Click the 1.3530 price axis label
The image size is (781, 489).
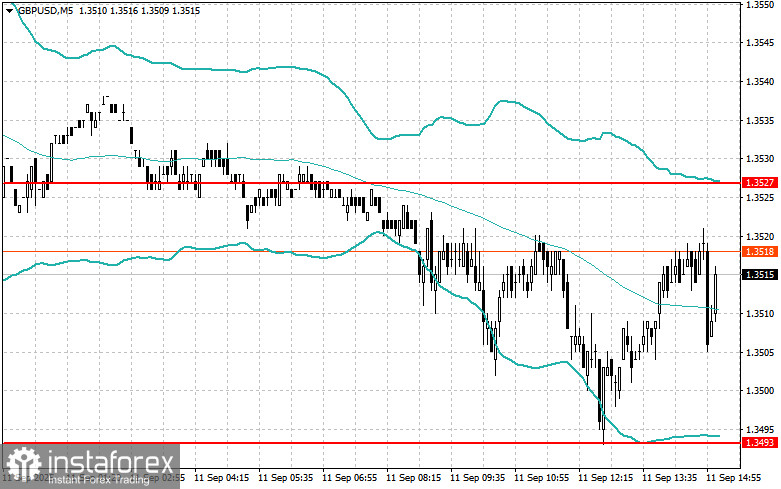coord(760,159)
